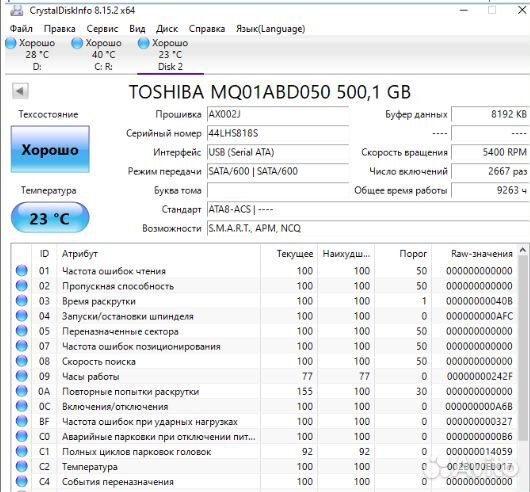Click the Стандарт field ATA8-ACS

(x=368, y=210)
